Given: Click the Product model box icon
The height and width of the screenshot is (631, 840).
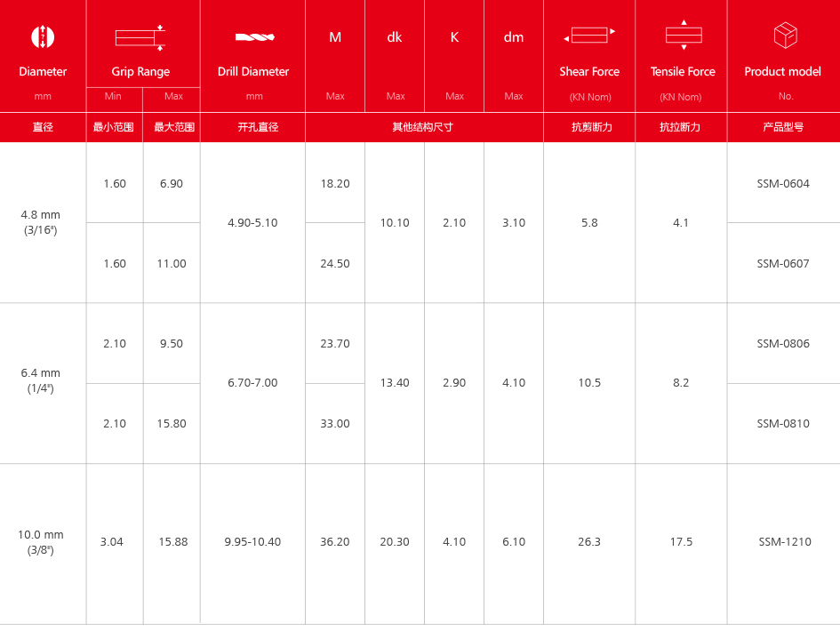Looking at the screenshot, I should pyautogui.click(x=785, y=36).
